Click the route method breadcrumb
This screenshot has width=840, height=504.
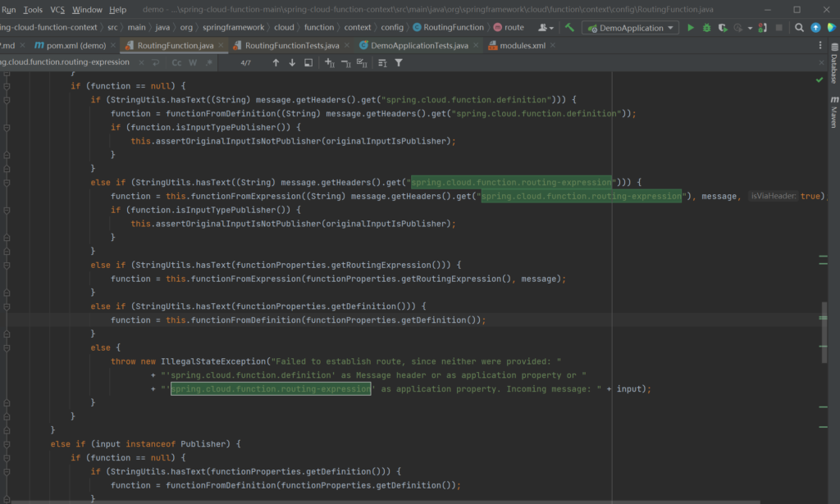pos(509,27)
